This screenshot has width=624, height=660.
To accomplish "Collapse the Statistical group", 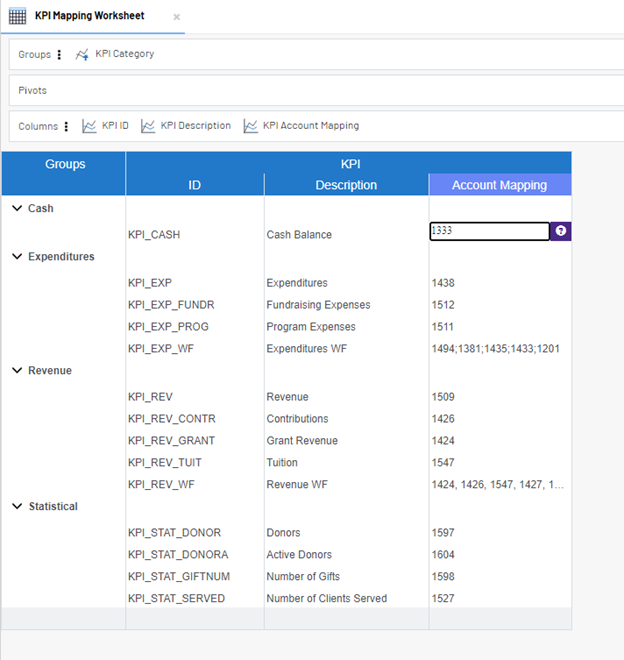I will [x=17, y=506].
